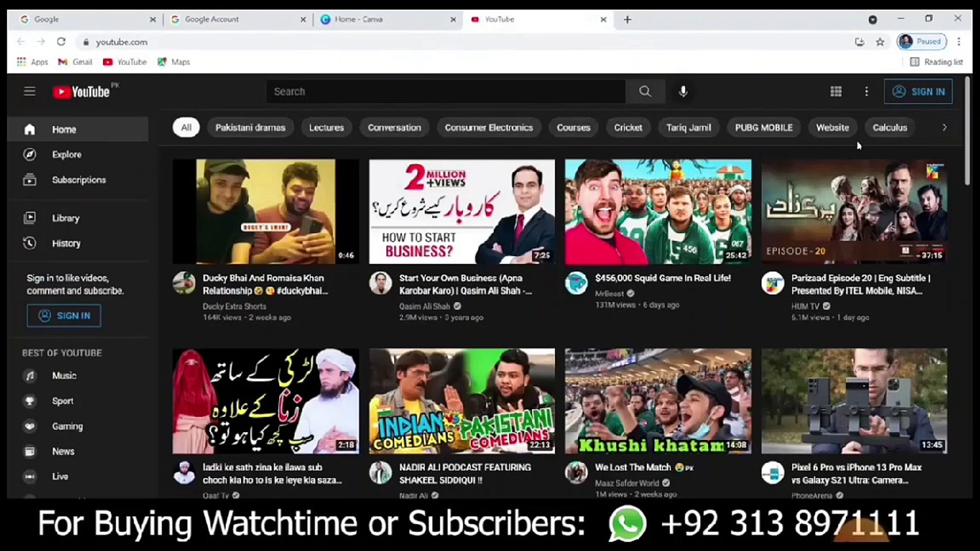Click the download icon in the address bar
This screenshot has height=551, width=980.
[x=860, y=42]
